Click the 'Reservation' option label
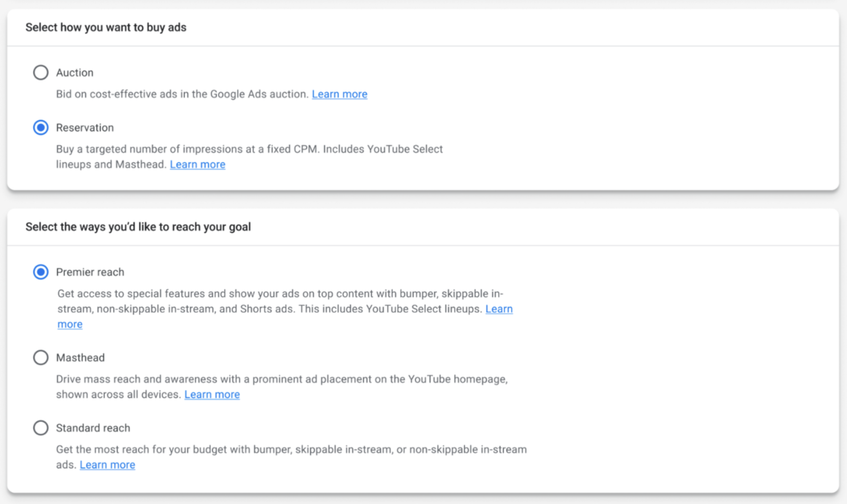 [85, 128]
